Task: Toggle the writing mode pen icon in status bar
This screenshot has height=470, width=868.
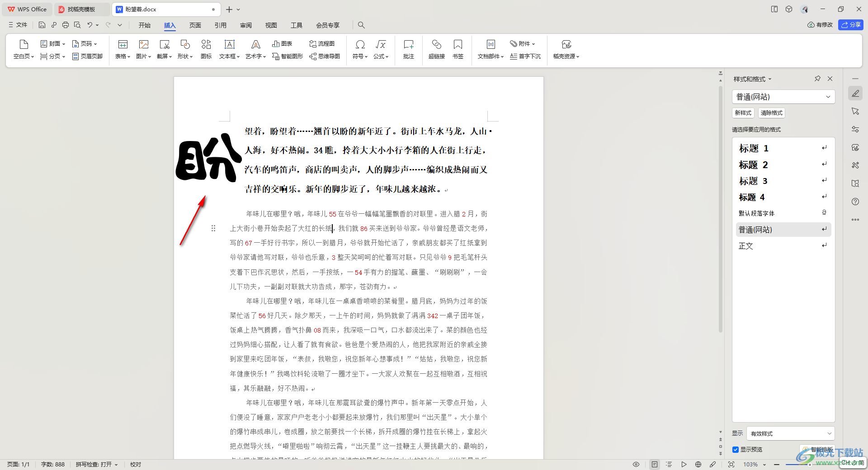Action: pos(713,465)
